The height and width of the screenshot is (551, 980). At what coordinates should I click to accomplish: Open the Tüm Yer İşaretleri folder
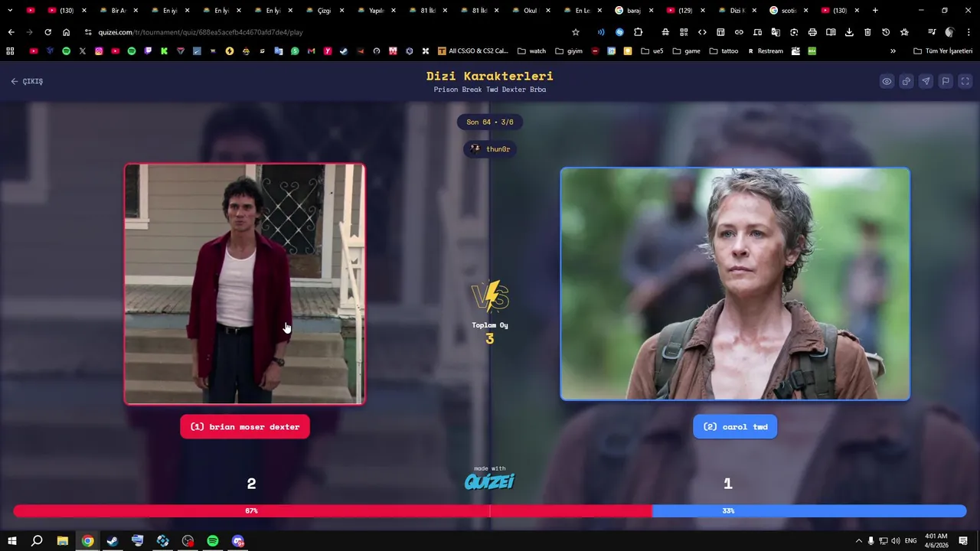[943, 51]
